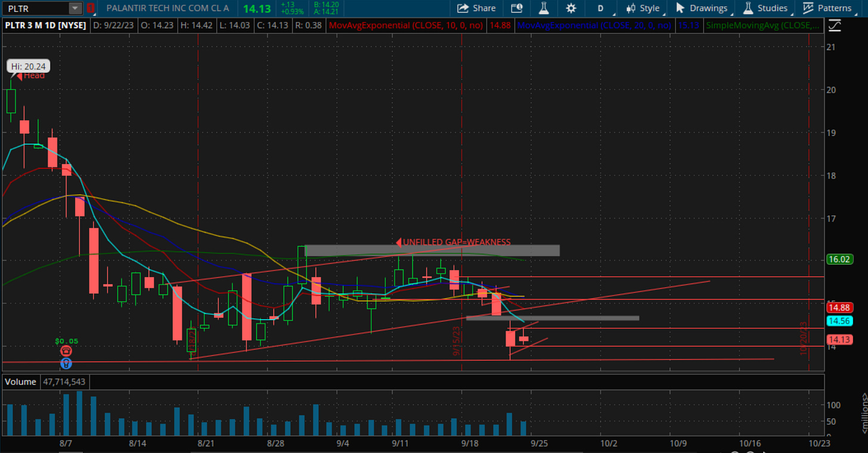
Task: Click the volume value 47,714,543
Action: point(64,381)
